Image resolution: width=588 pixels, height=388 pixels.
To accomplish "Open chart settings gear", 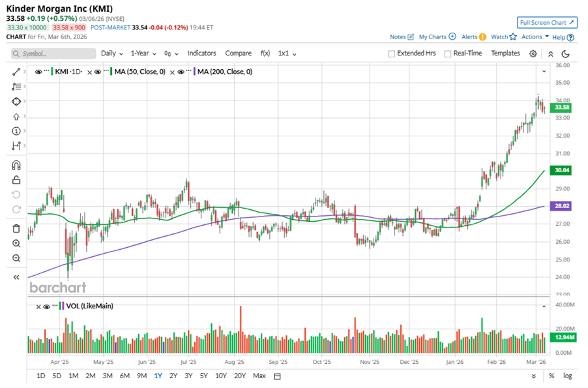I will (x=533, y=53).
